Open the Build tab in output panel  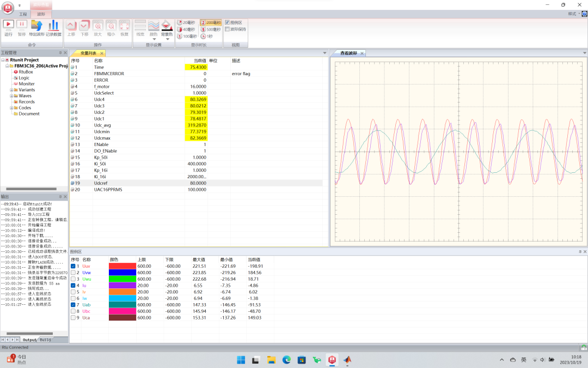click(45, 340)
